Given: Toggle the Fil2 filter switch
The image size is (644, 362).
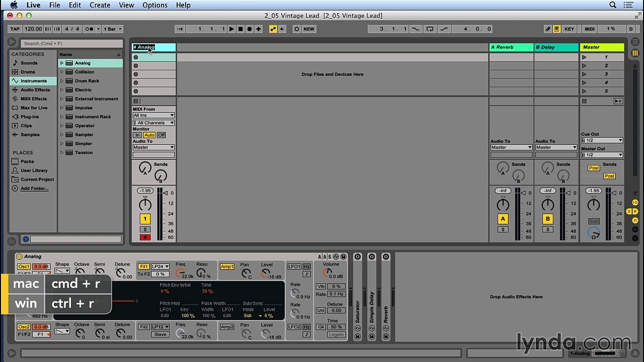Looking at the screenshot, I should pyautogui.click(x=143, y=327).
